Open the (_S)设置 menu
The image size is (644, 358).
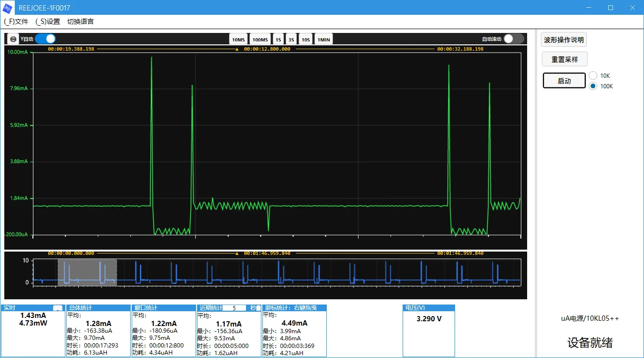[48, 21]
